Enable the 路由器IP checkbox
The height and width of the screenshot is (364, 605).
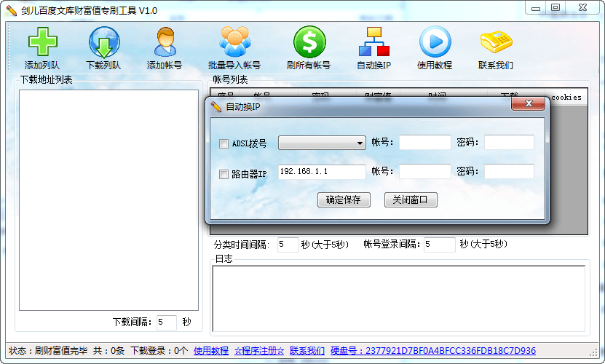224,174
